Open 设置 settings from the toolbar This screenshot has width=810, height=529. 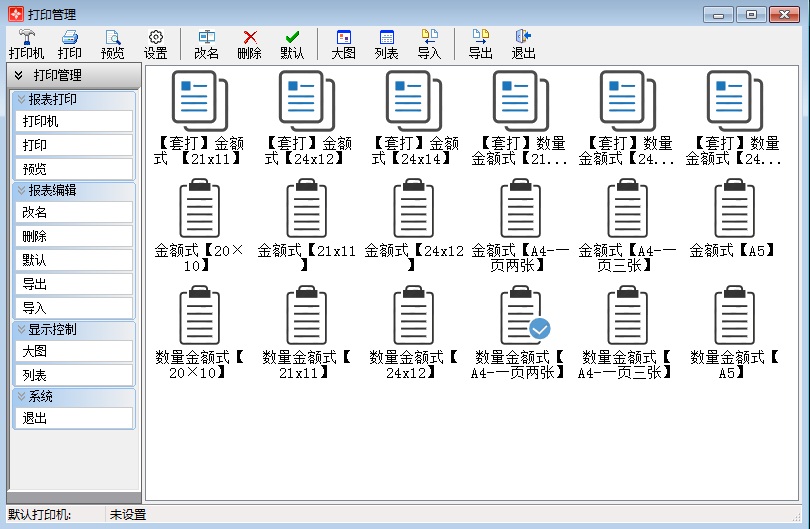pos(155,44)
